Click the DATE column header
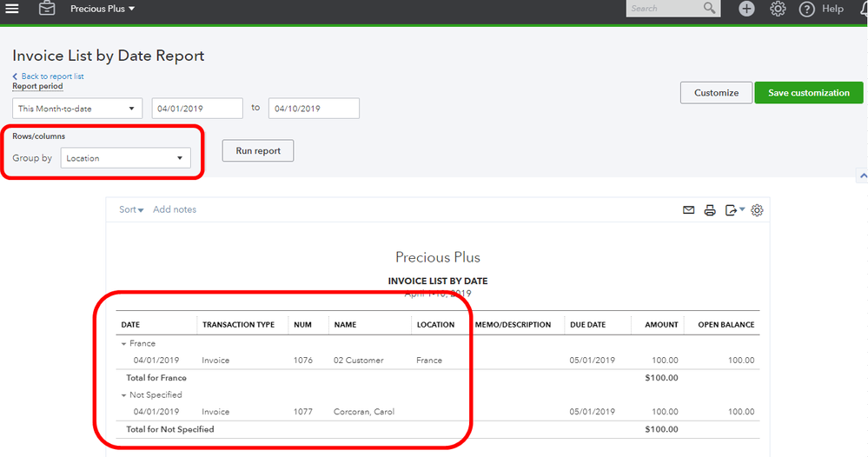This screenshot has height=457, width=868. [130, 325]
